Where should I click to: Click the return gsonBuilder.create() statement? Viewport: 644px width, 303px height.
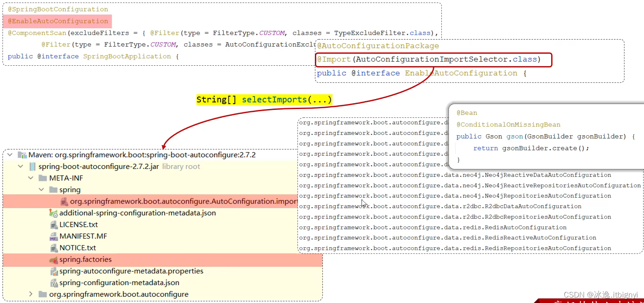[x=531, y=148]
